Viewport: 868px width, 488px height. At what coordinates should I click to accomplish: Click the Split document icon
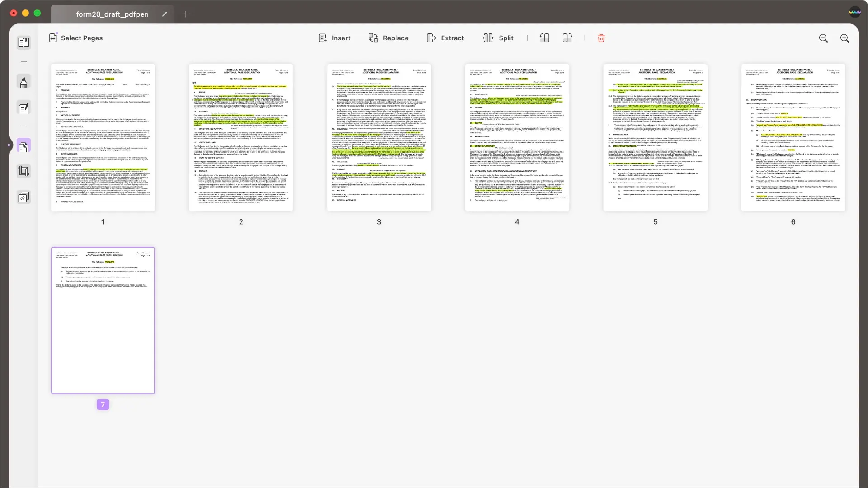coord(488,38)
